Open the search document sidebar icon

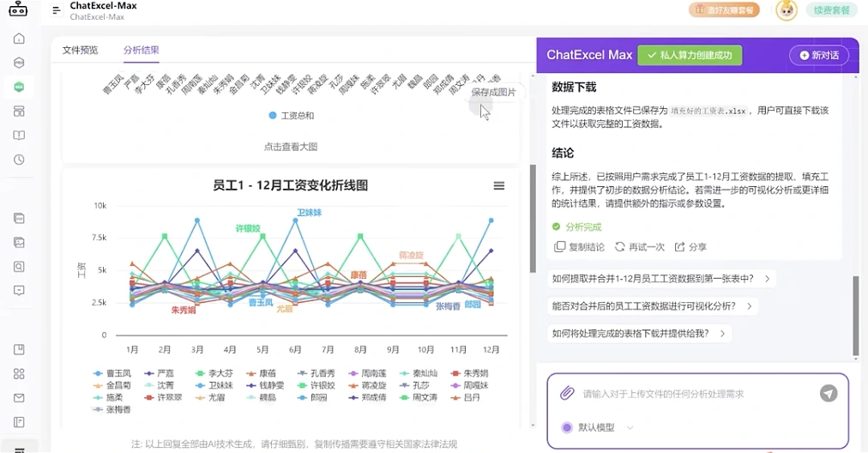click(19, 266)
